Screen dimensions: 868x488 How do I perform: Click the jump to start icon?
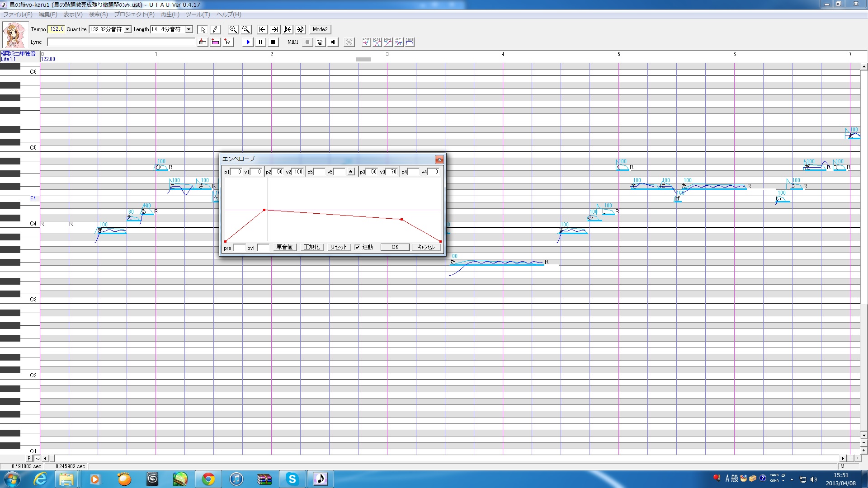click(x=262, y=29)
